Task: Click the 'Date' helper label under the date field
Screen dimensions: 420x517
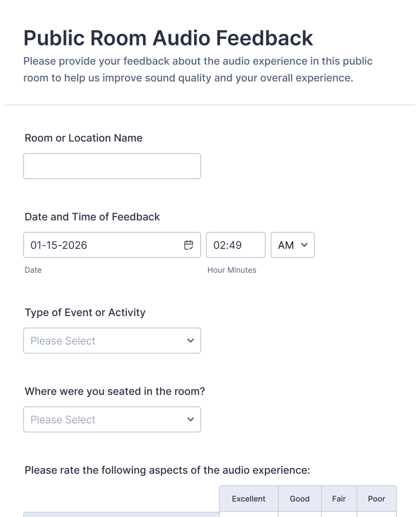Action: 33,270
